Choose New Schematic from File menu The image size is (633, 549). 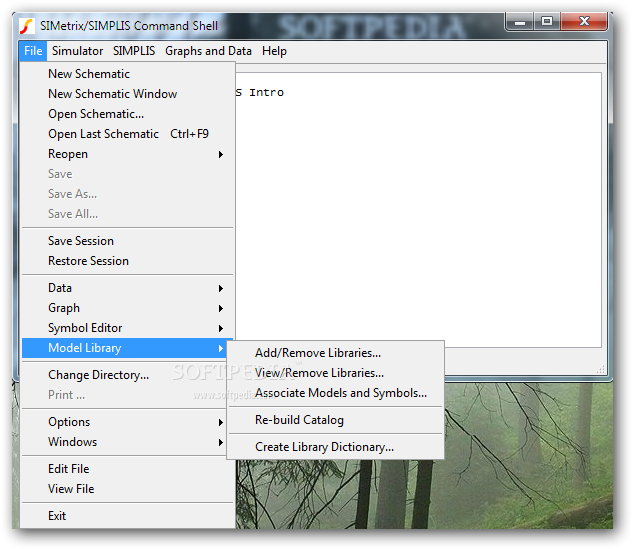[128, 74]
